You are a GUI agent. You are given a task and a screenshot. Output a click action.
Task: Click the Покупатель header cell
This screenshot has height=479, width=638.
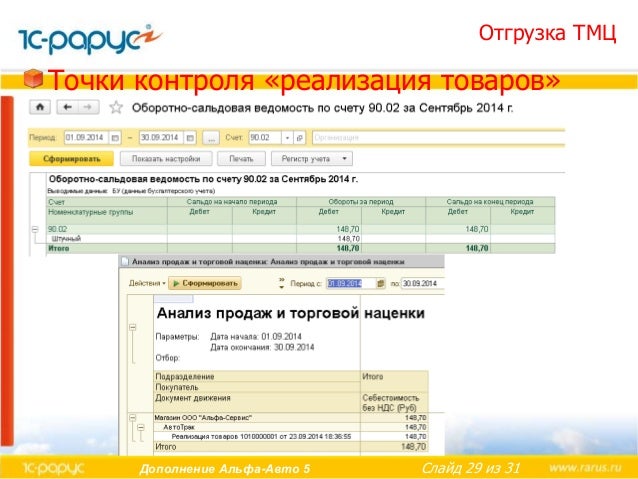[x=257, y=387]
